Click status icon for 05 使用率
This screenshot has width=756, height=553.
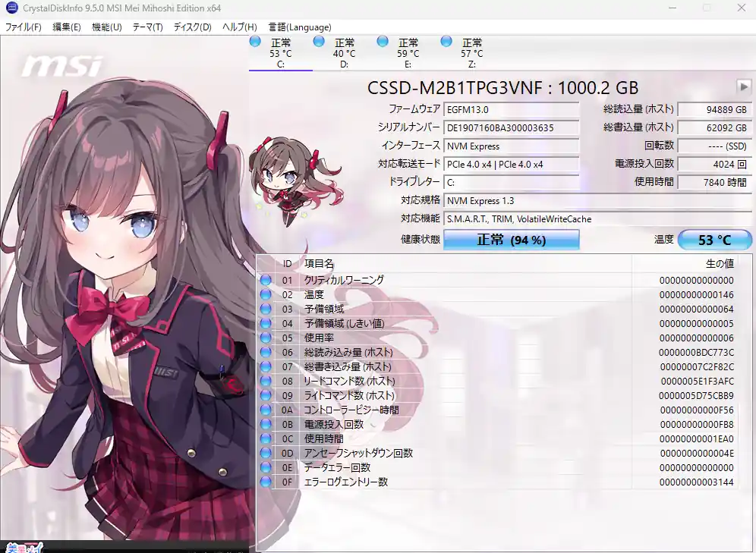click(266, 338)
